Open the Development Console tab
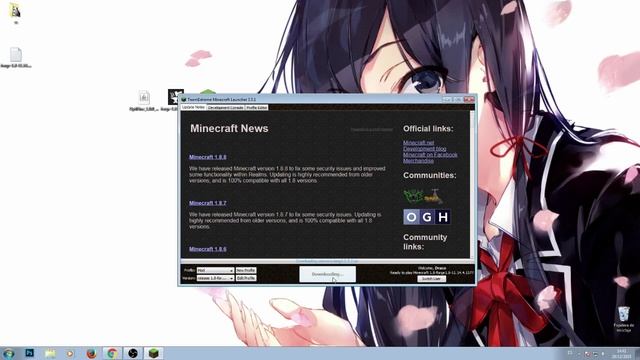Viewport: 640px width, 360px height. click(225, 107)
